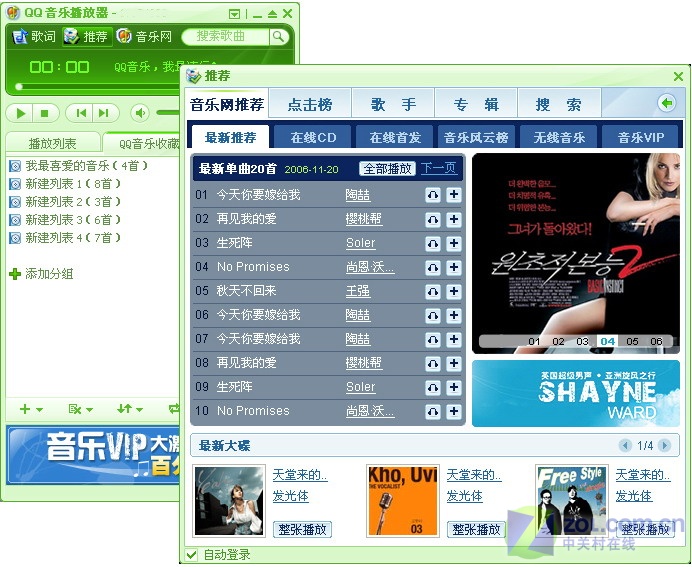Toggle 自动登录 checkbox
The image size is (692, 567).
[x=192, y=554]
